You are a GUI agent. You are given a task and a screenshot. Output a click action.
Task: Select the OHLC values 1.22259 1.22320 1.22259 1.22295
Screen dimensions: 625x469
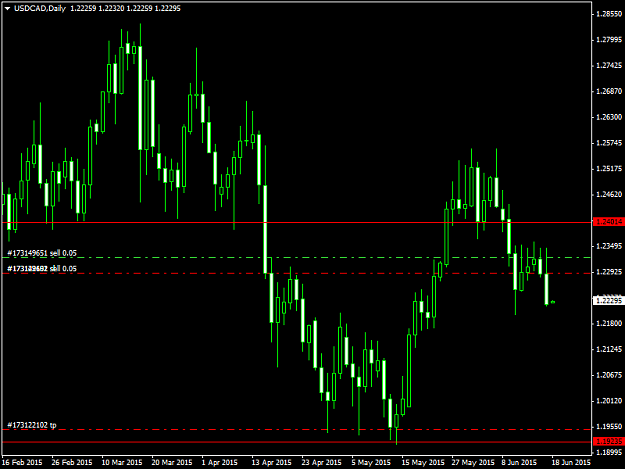click(126, 8)
